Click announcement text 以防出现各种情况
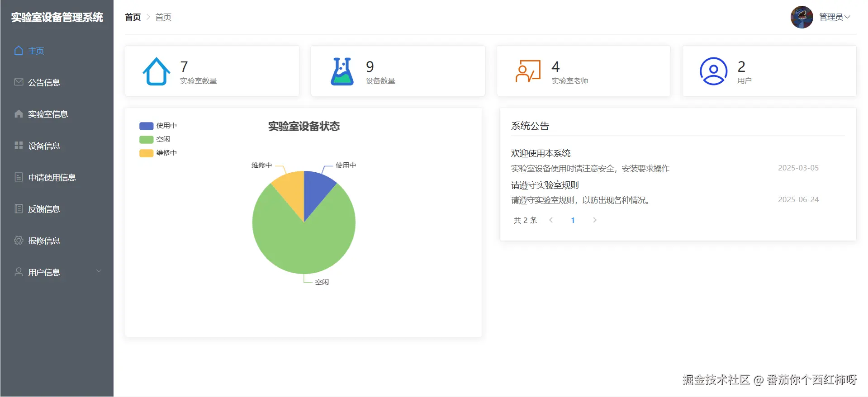This screenshot has height=397, width=868. pyautogui.click(x=616, y=200)
